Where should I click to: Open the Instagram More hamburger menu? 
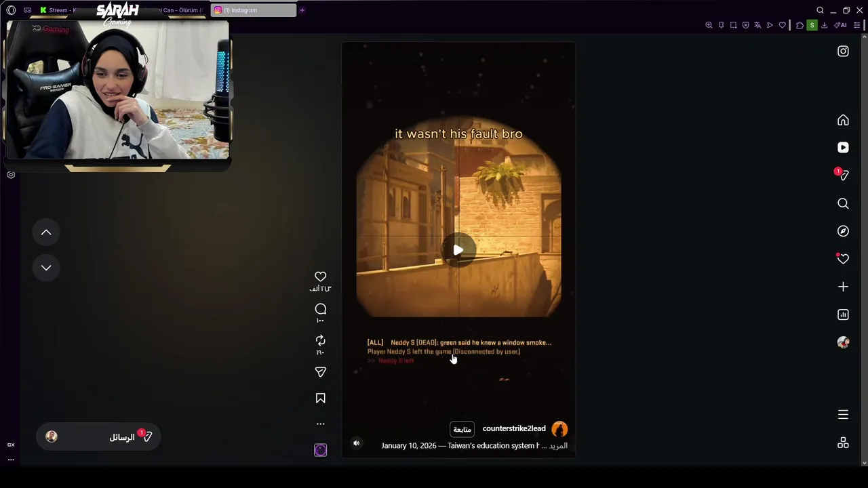coord(843,415)
